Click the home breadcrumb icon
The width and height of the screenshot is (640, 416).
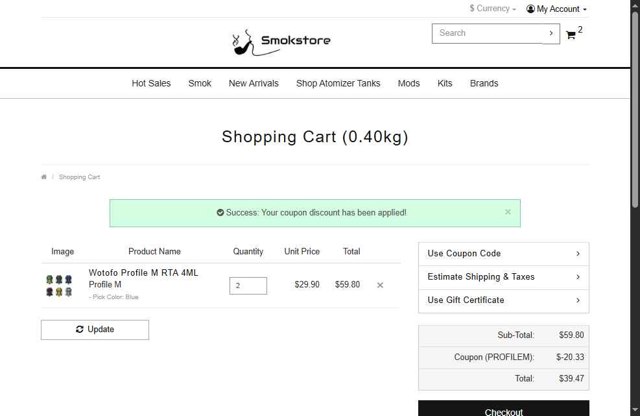44,177
